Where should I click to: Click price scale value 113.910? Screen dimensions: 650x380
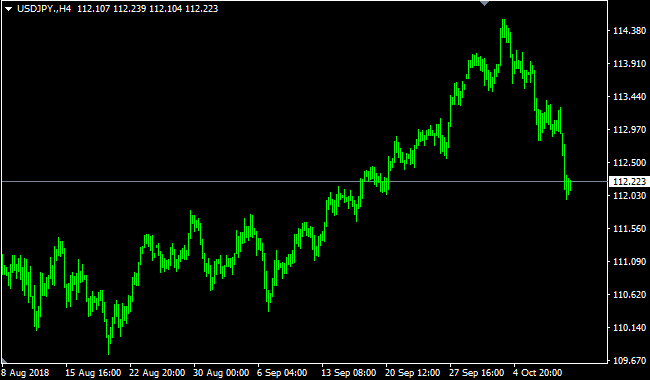[629, 63]
